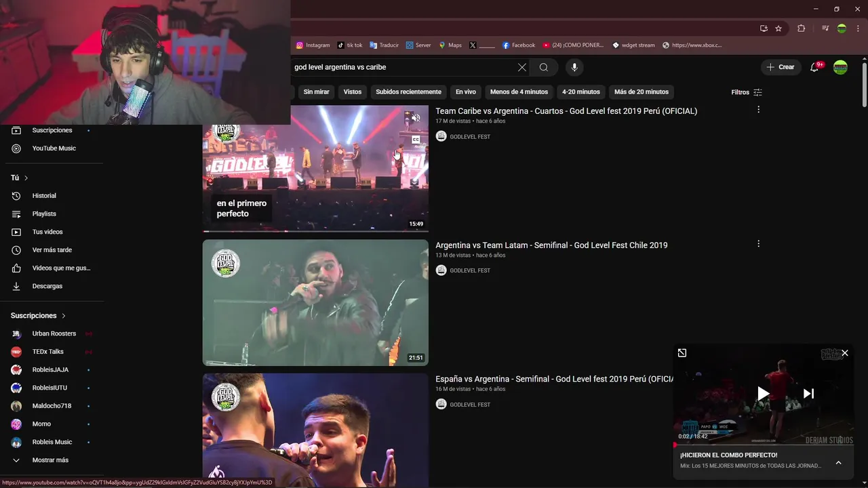Select the Sin mirar filter chip
The image size is (868, 488).
click(317, 91)
